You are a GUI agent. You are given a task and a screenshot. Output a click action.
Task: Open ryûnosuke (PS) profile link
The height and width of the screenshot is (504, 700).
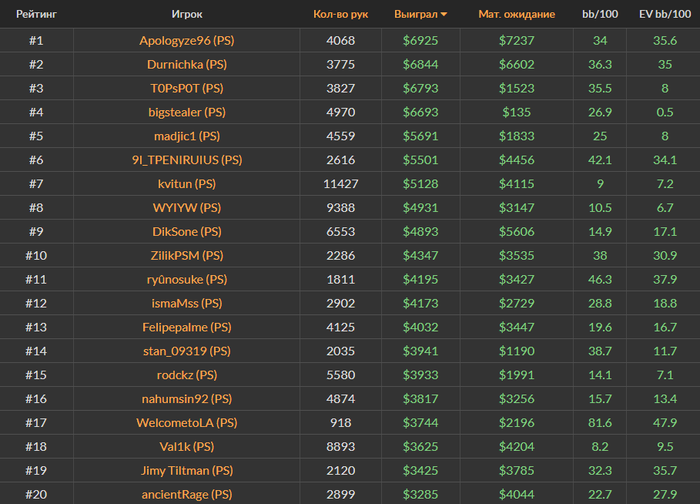(x=186, y=280)
